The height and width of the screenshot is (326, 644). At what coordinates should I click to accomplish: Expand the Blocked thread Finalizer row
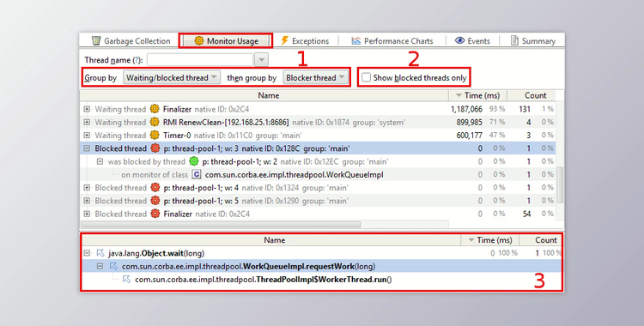[x=87, y=214]
